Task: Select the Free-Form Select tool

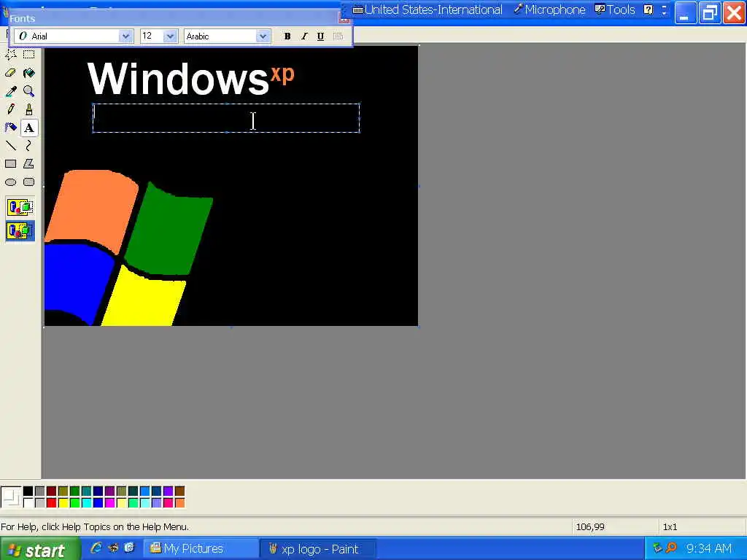Action: (x=10, y=54)
